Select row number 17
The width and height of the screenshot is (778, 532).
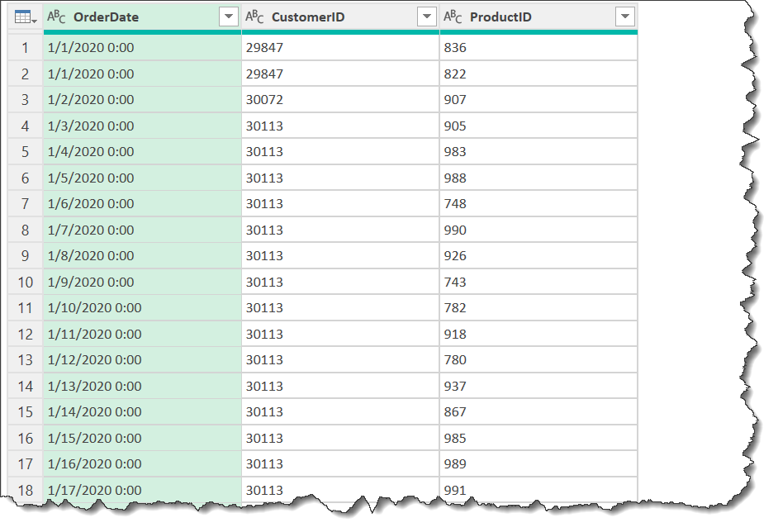(26, 464)
